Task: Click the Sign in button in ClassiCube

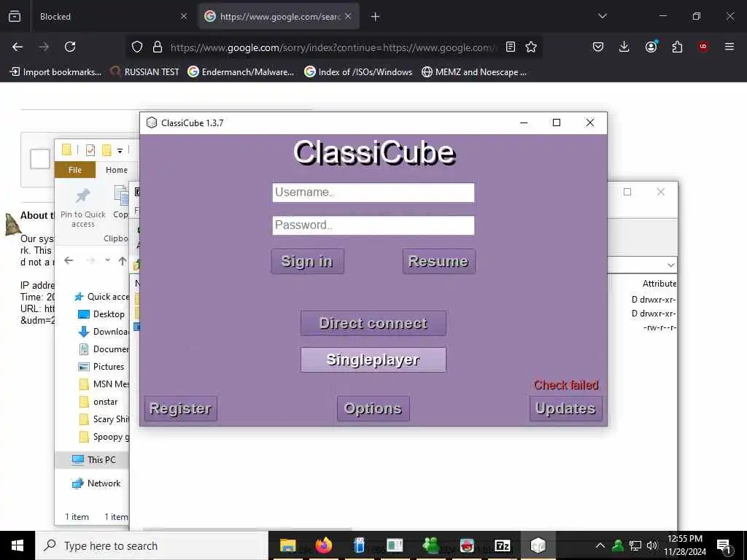Action: 307,261
